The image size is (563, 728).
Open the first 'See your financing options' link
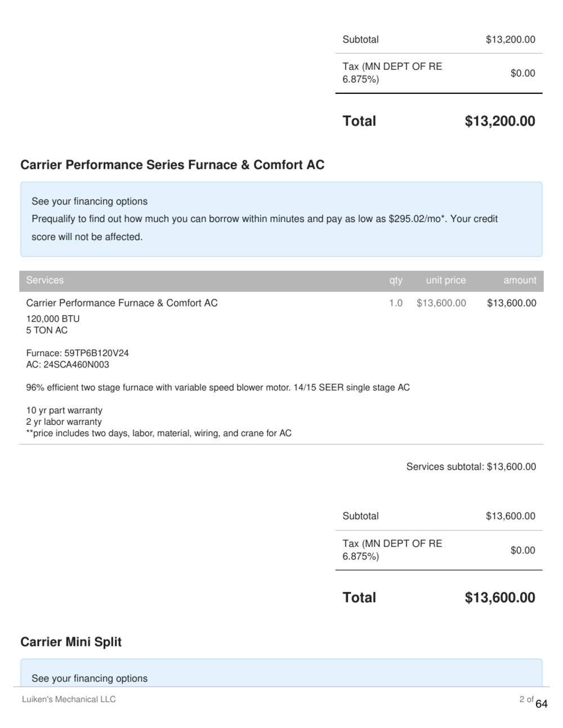90,201
